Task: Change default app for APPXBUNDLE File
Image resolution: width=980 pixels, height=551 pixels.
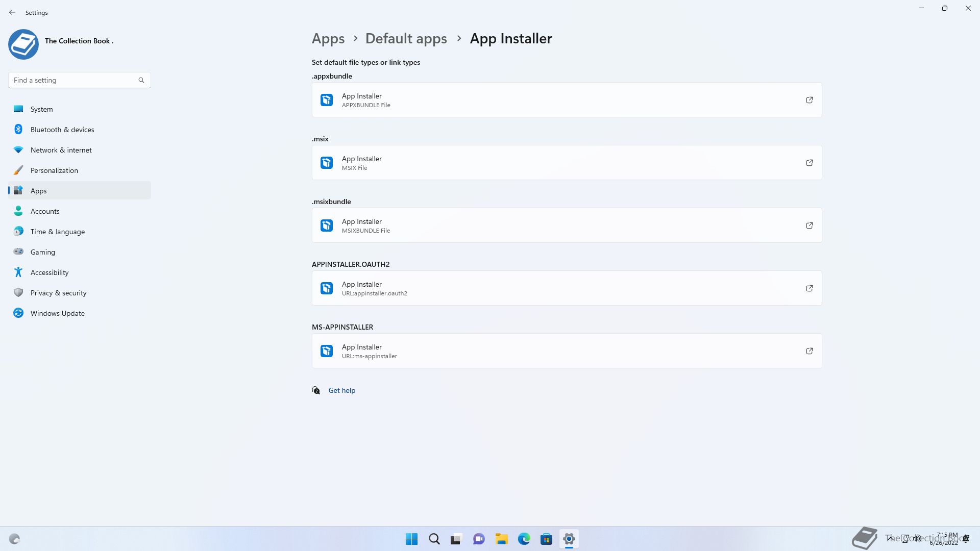Action: [x=567, y=100]
